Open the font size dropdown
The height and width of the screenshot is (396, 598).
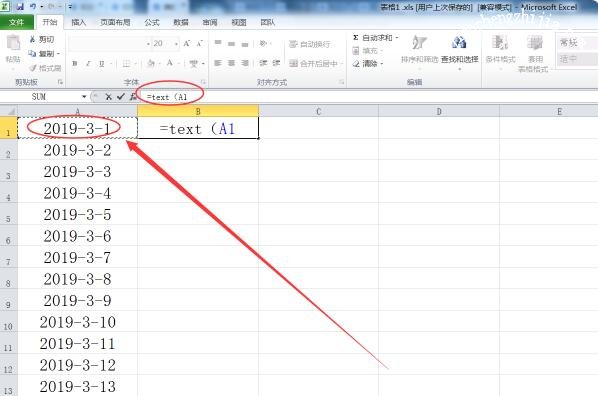click(x=176, y=44)
